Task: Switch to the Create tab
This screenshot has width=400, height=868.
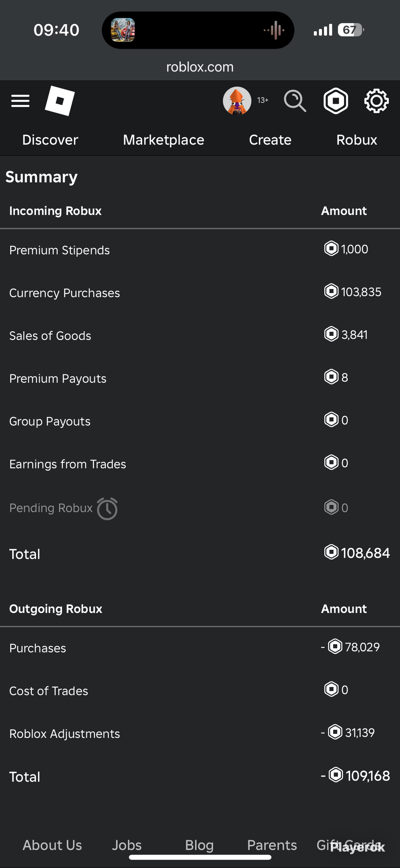Action: point(270,140)
